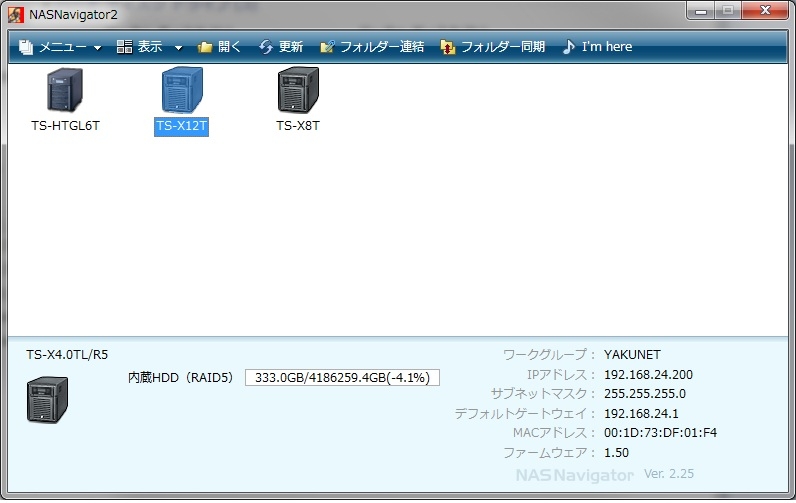
Task: Click the highlighted TS-X12T label
Action: tap(182, 126)
